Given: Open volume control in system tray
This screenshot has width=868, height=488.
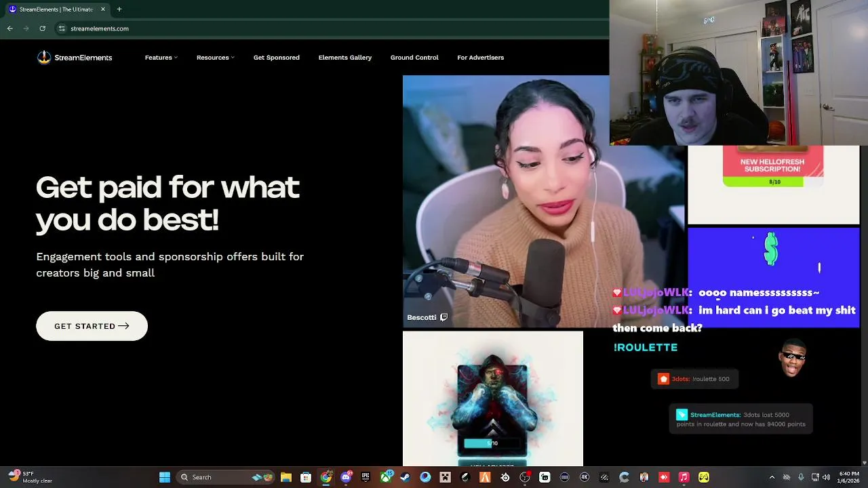Looking at the screenshot, I should pyautogui.click(x=826, y=477).
